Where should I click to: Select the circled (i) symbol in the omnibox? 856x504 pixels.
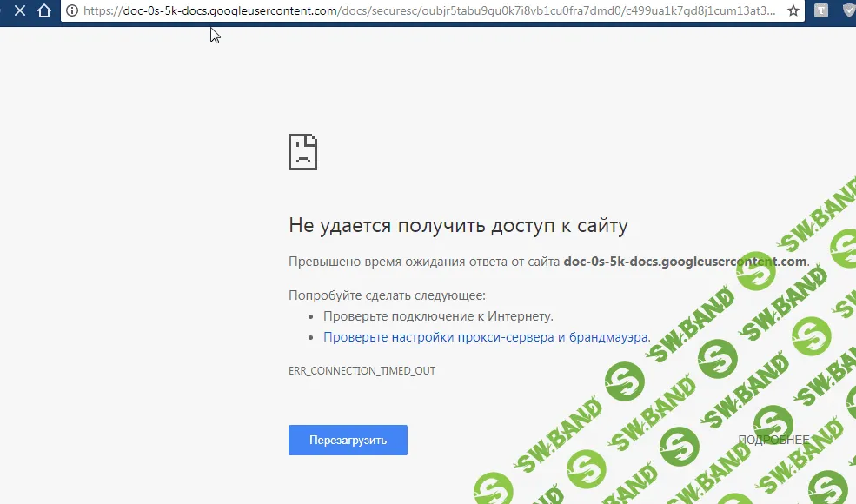73,12
